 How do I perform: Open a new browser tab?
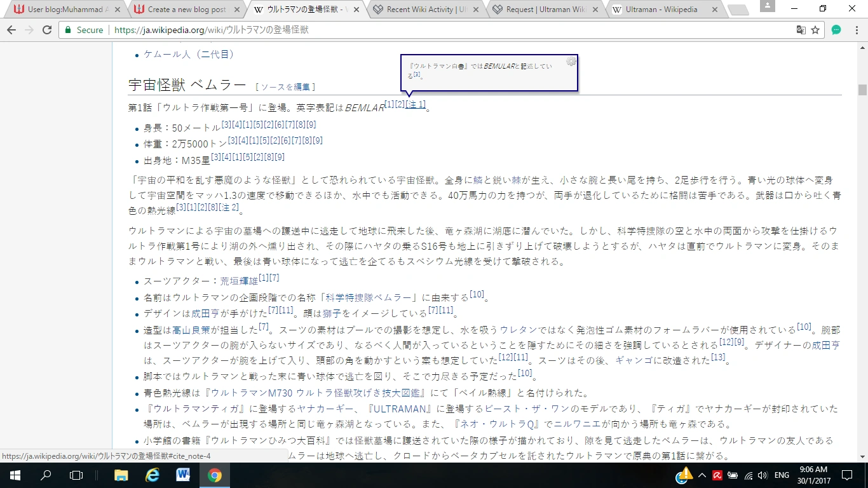click(737, 10)
